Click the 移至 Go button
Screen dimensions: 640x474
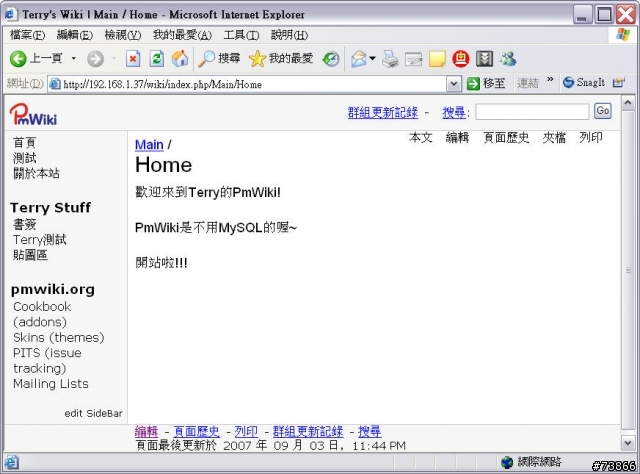(486, 84)
